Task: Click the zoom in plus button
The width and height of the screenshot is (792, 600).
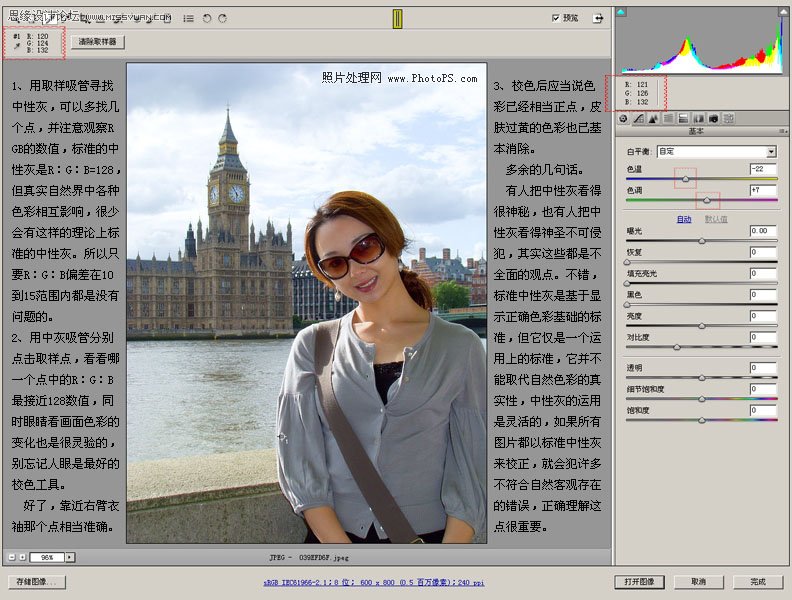Action: 22,557
